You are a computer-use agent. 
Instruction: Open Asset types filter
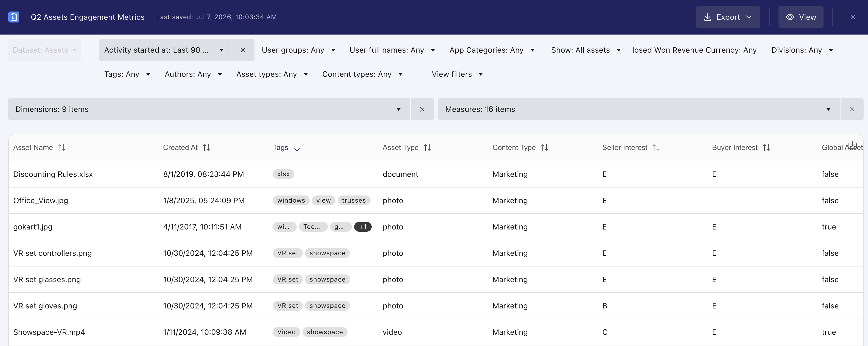click(272, 74)
